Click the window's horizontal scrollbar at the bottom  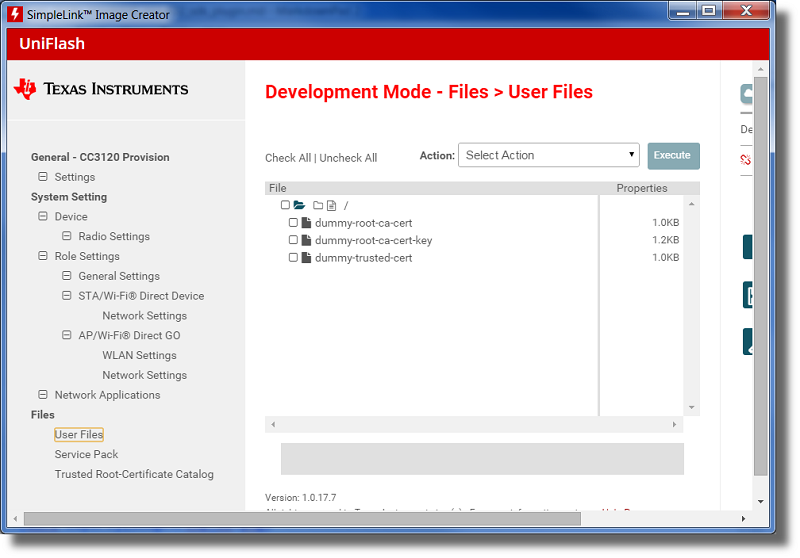(380, 519)
